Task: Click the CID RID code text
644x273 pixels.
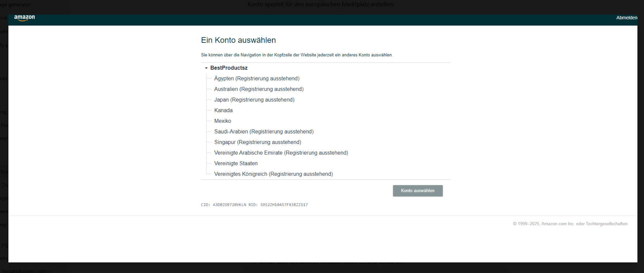Action: 255,205
